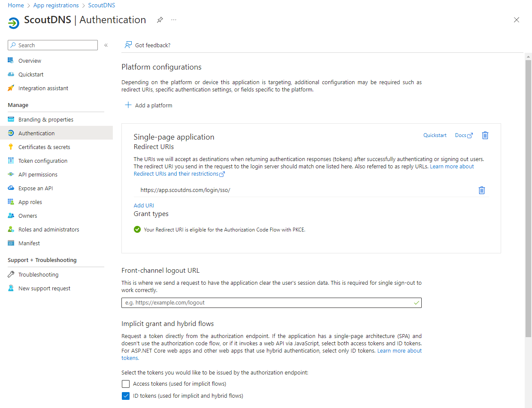
Task: Click the Got feedback person icon
Action: [x=128, y=45]
